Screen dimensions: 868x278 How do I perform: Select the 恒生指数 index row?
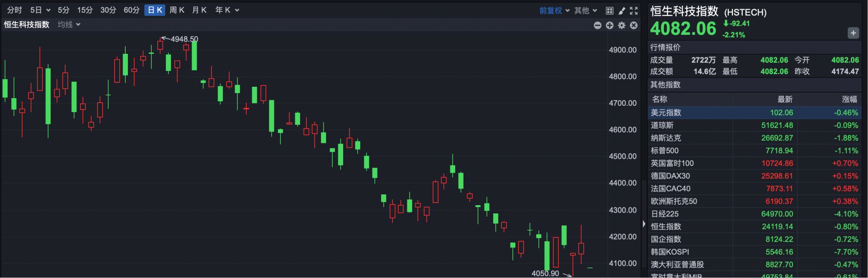754,226
